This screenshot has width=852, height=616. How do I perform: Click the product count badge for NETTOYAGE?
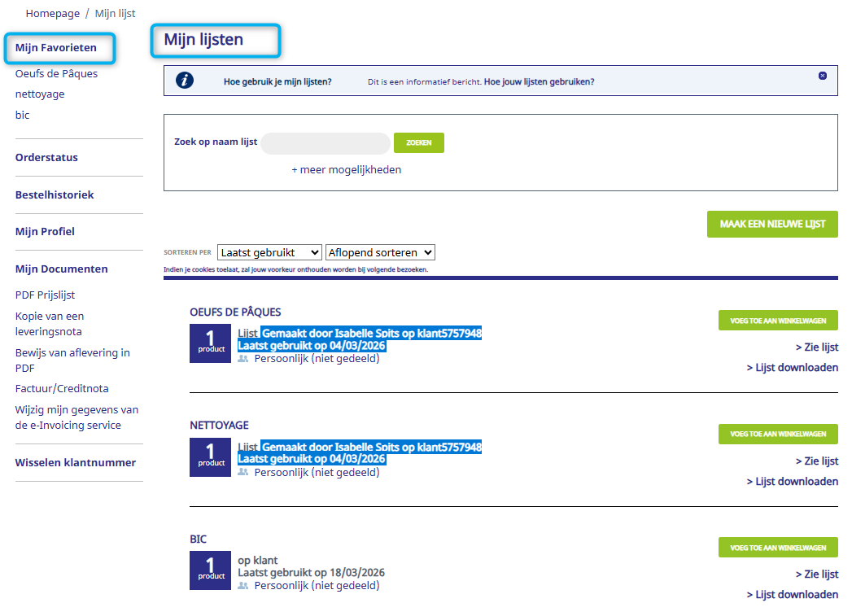coord(210,457)
